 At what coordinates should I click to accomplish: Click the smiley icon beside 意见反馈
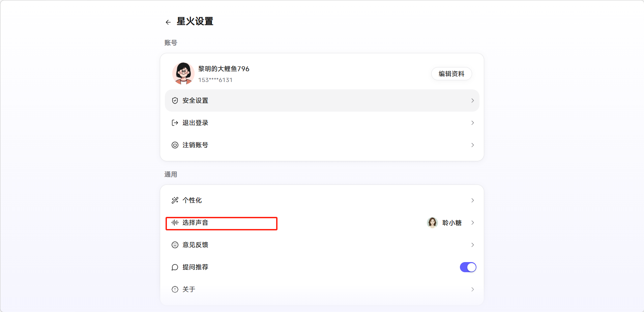click(175, 245)
